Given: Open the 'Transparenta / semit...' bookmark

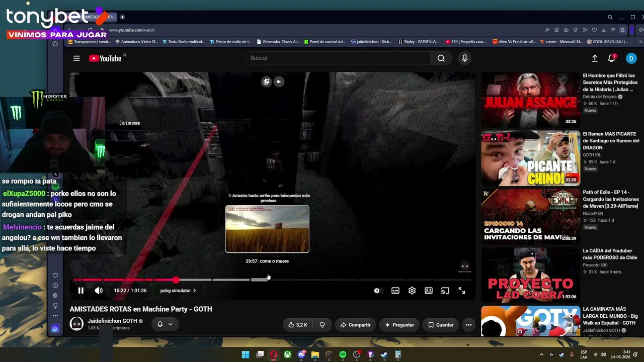Looking at the screenshot, I should pyautogui.click(x=89, y=42).
